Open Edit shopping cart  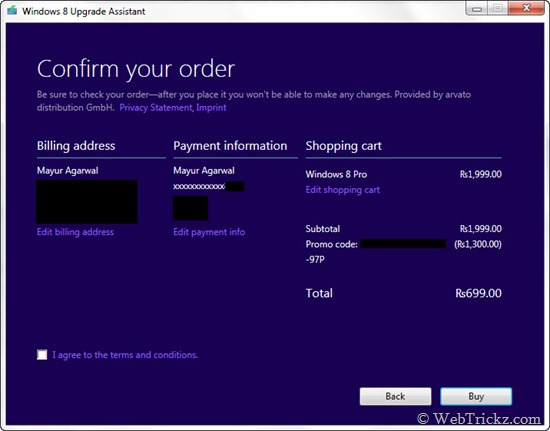click(x=342, y=190)
